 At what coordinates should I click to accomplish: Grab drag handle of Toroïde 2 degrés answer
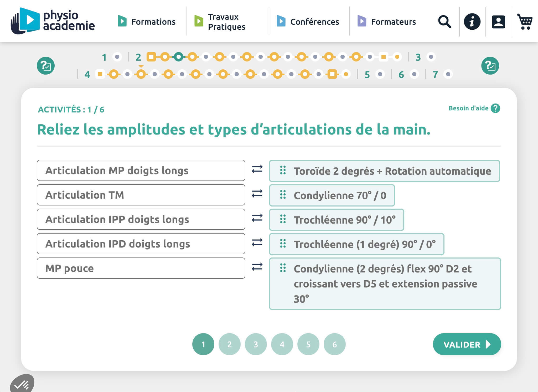[283, 170]
